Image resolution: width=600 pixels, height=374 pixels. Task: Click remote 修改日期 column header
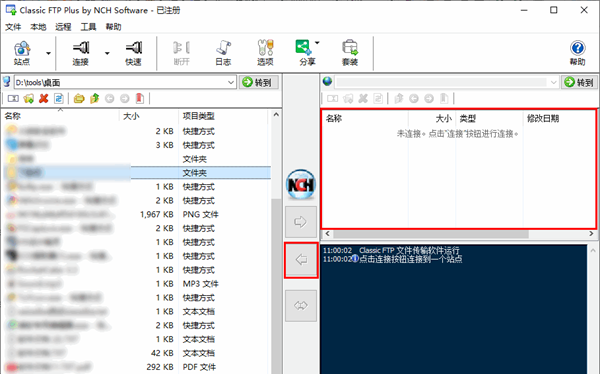pyautogui.click(x=559, y=119)
